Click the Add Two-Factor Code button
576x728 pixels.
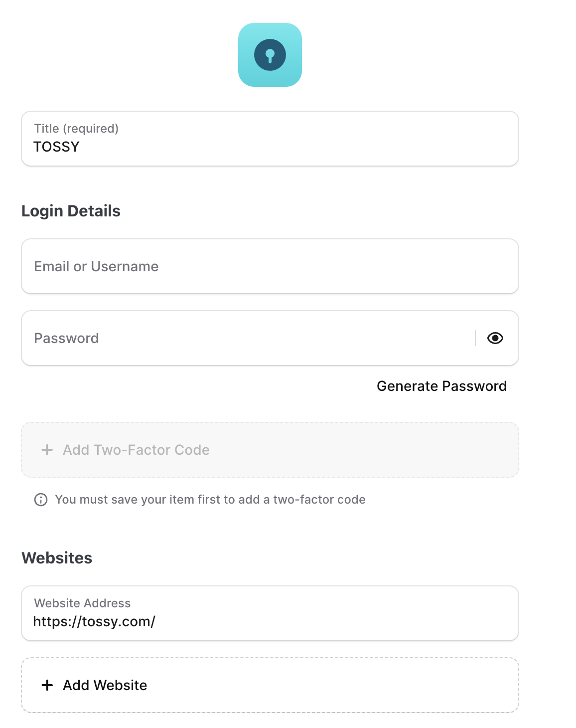270,450
